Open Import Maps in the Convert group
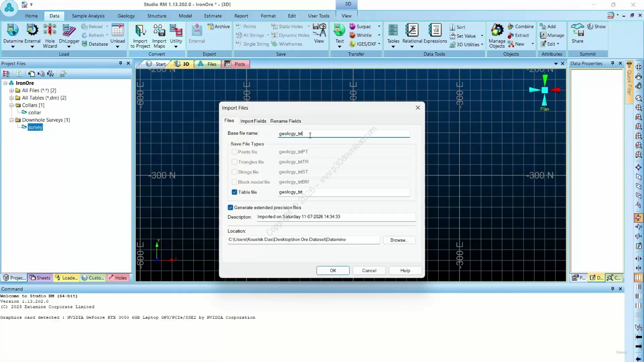This screenshot has height=362, width=644. [159, 35]
